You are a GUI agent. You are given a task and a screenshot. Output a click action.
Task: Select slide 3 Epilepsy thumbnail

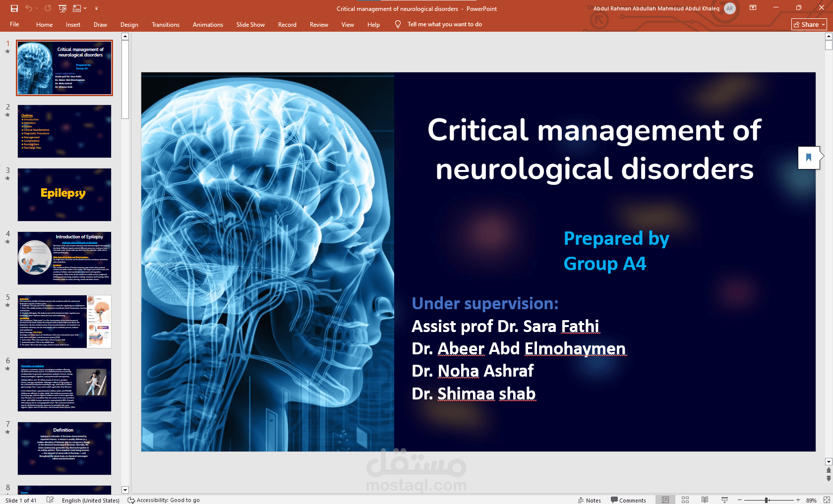(64, 195)
